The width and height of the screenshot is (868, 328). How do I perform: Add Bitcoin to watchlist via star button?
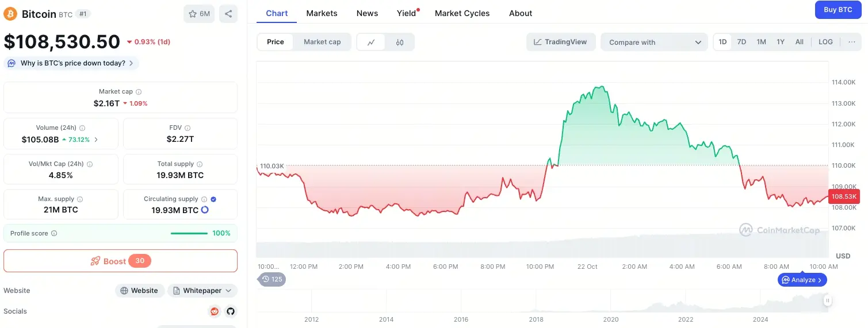point(199,14)
